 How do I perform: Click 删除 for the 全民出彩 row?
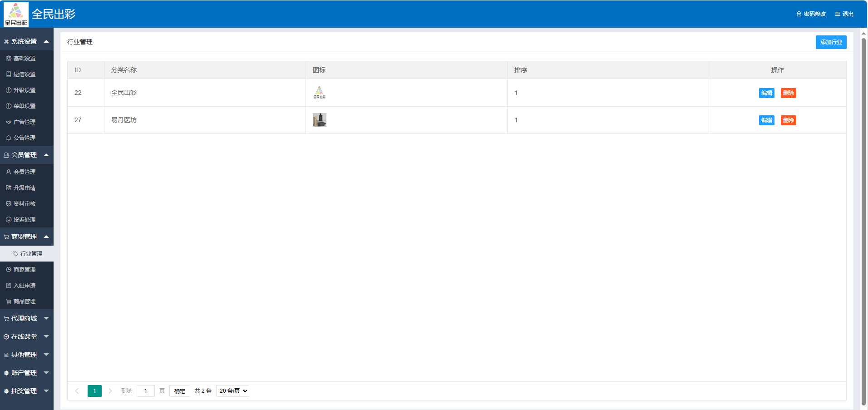(789, 93)
